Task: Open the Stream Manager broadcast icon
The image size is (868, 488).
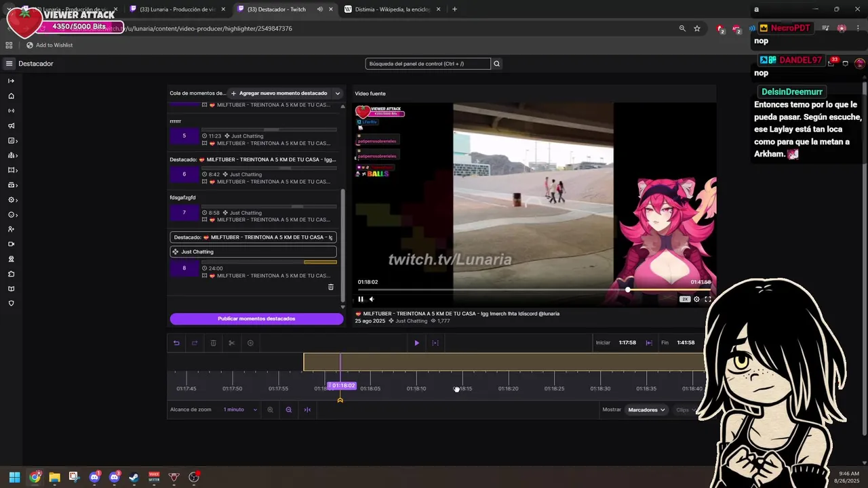Action: coord(11,110)
